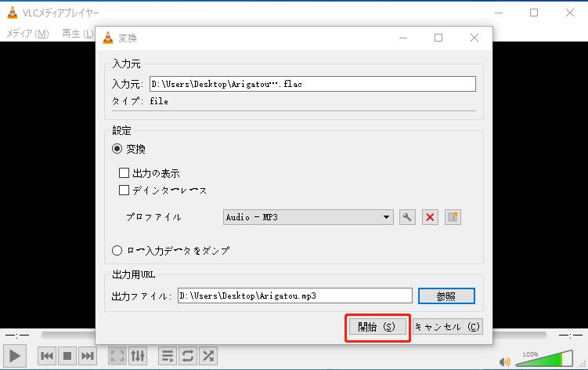
Task: Create a new profile icon
Action: (x=453, y=217)
